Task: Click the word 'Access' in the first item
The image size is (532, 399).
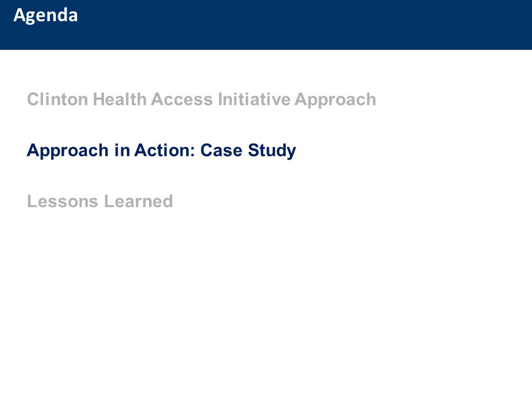Action: [x=182, y=99]
